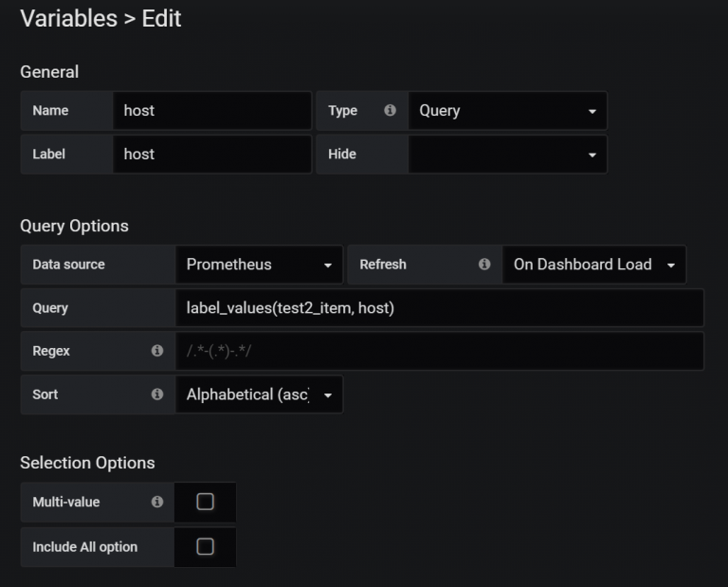This screenshot has width=728, height=587.
Task: Open the Refresh dropdown set to On Dashboard Load
Action: [593, 265]
